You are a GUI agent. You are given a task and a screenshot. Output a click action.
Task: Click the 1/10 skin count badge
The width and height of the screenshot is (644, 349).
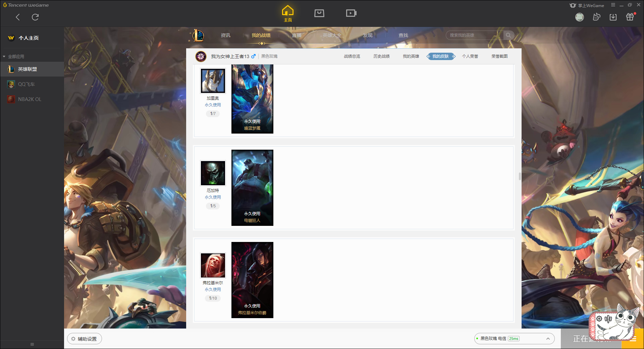[213, 298]
